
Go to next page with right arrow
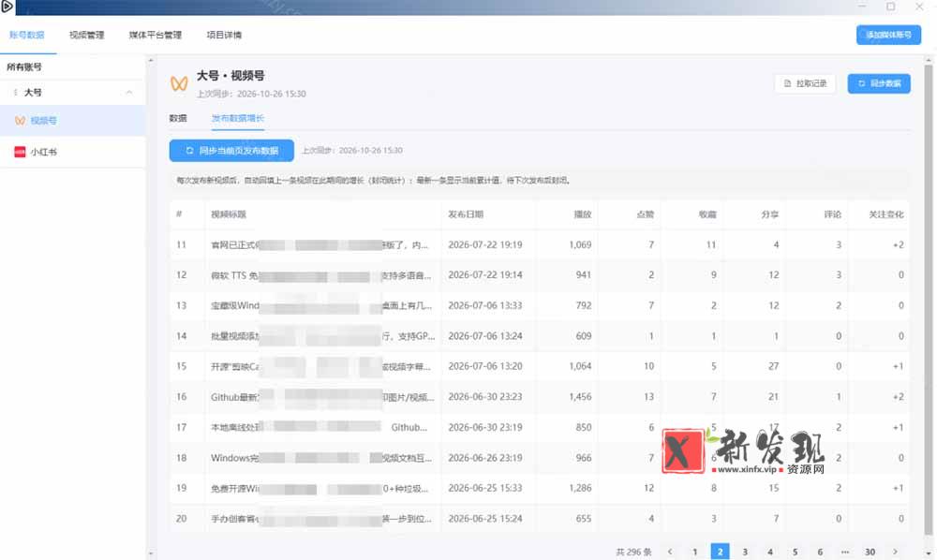coord(895,552)
